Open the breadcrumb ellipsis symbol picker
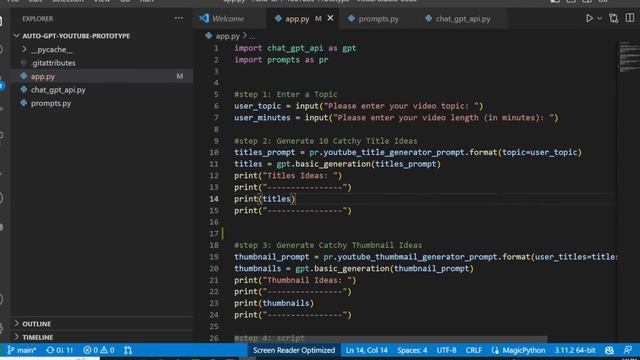This screenshot has height=360, width=640. coord(252,36)
